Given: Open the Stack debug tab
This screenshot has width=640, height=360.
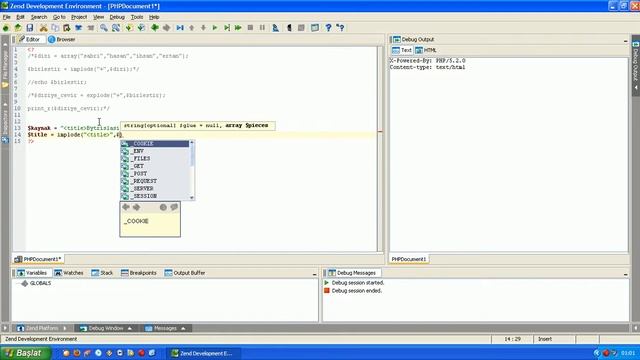Looking at the screenshot, I should 102,273.
